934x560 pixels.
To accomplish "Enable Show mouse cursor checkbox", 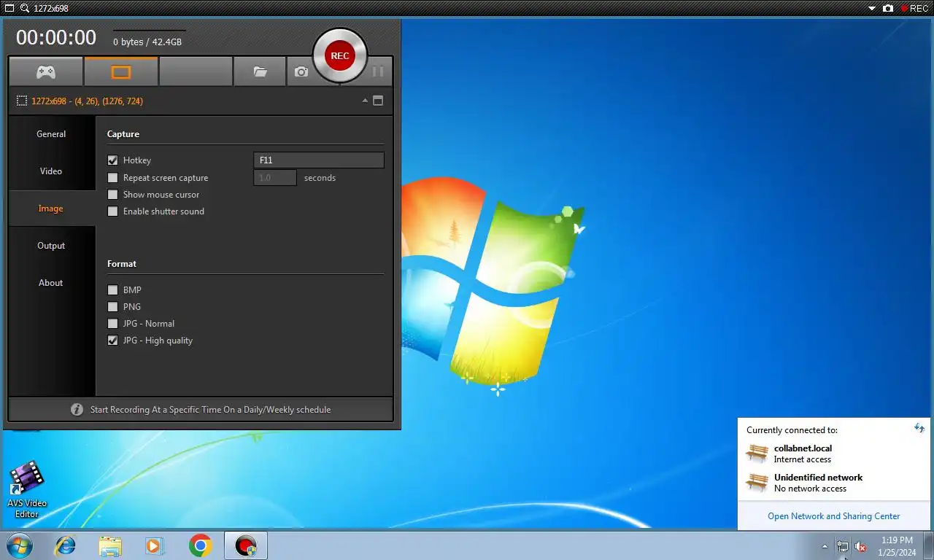I will 112,195.
